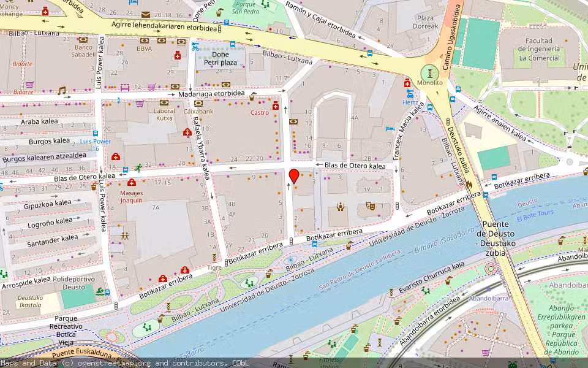Click the pharmacy icon next to Money Exchange

point(45,12)
